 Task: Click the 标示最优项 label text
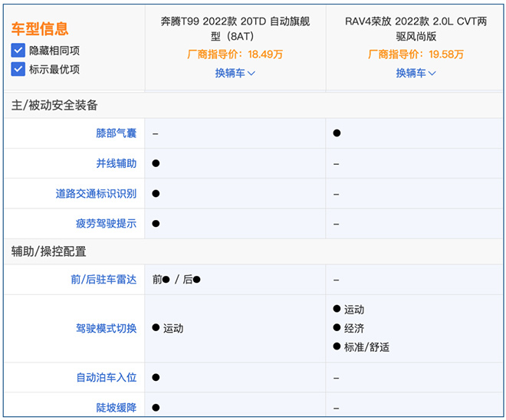point(54,69)
